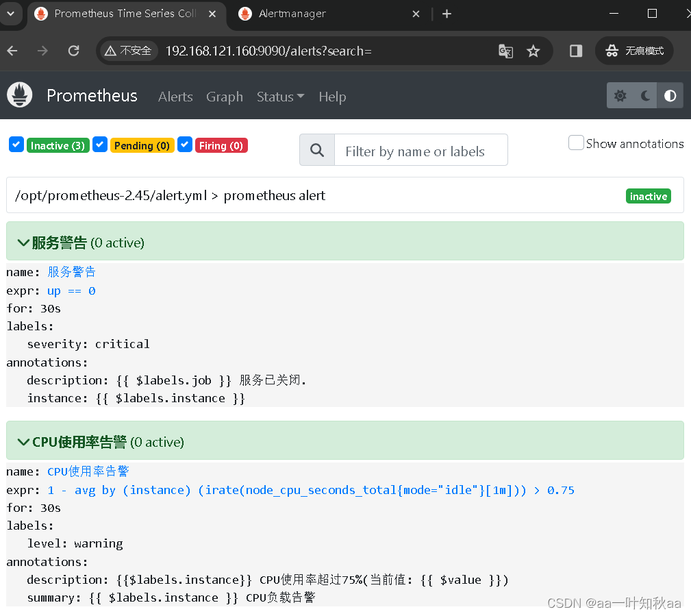Viewport: 691px width, 616px height.
Task: Open the browser side panel icon
Action: (x=575, y=51)
